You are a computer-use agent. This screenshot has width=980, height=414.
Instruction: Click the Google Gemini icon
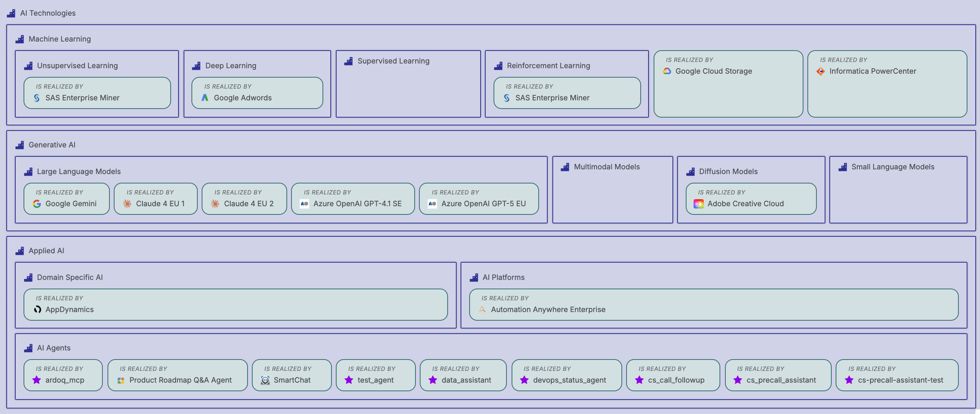click(36, 204)
